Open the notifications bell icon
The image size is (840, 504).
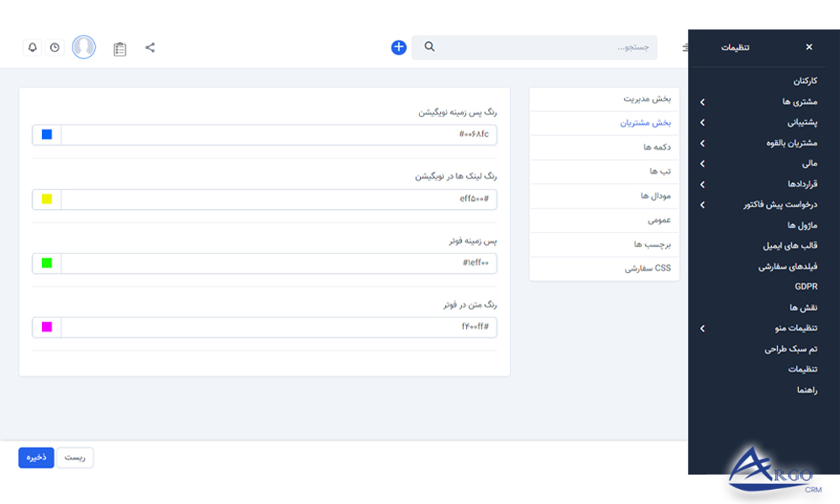point(32,47)
